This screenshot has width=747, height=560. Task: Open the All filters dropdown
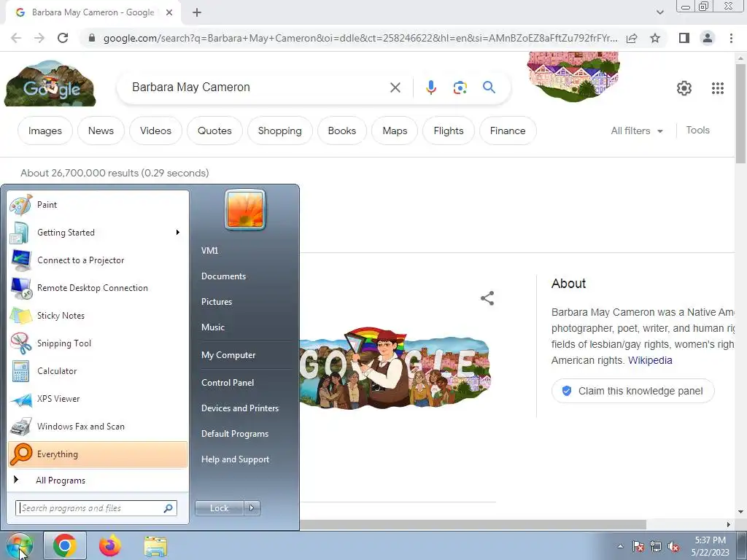(637, 131)
